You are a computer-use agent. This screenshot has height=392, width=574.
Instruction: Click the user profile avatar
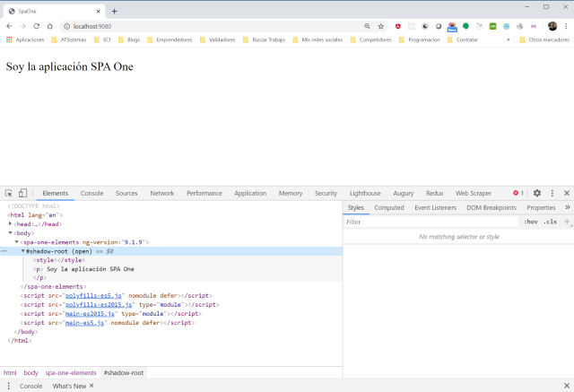(552, 26)
